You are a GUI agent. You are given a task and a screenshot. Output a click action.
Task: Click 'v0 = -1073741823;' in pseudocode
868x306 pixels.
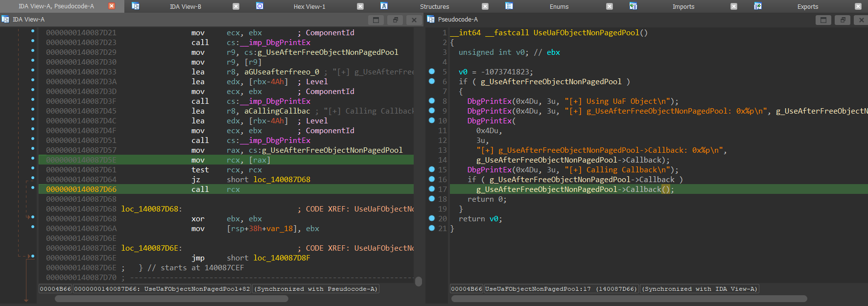pos(496,72)
